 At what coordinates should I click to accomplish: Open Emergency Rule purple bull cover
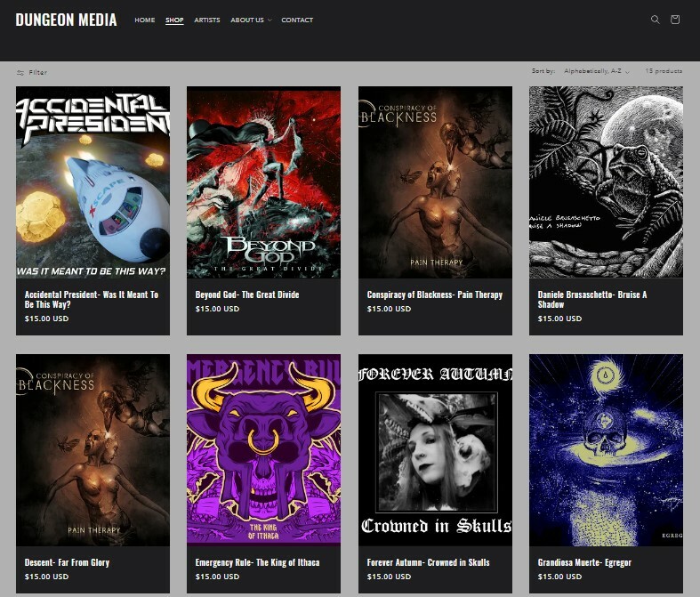pyautogui.click(x=263, y=450)
